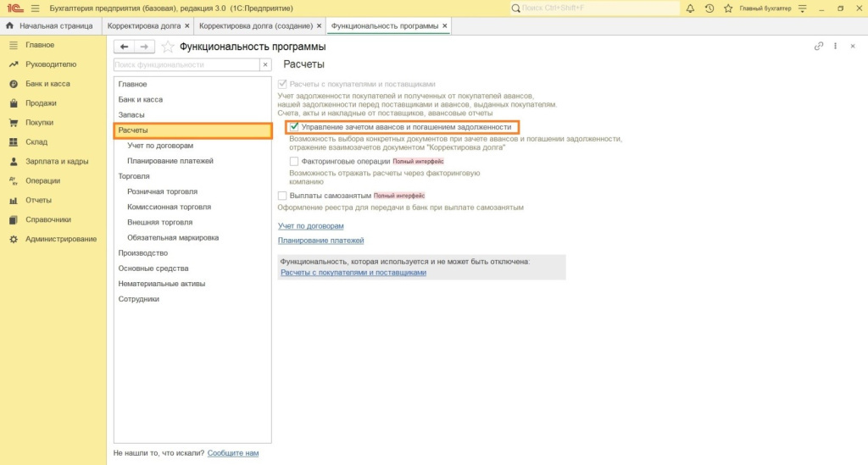Click the Сообщите нам link
This screenshot has width=868, height=465.
[x=233, y=453]
